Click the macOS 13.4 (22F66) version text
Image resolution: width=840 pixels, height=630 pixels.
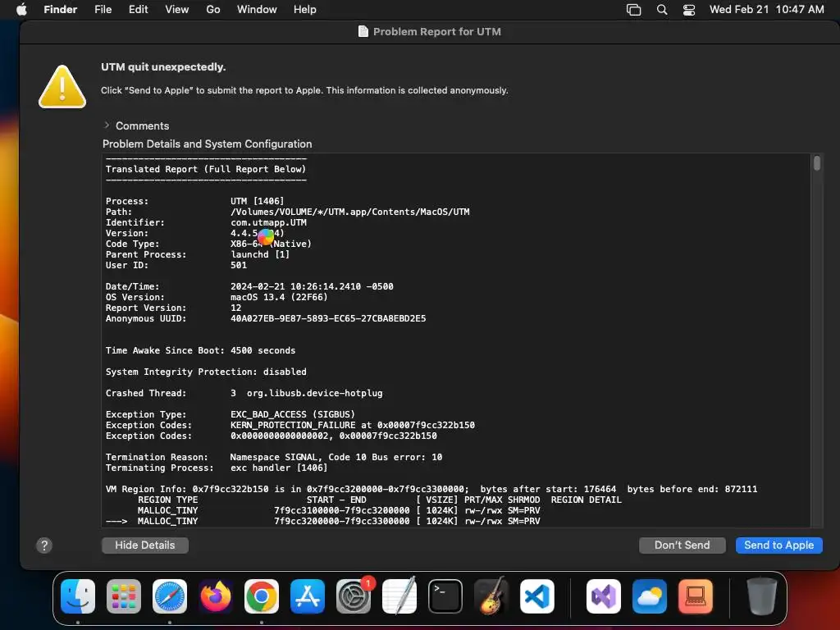(x=279, y=297)
